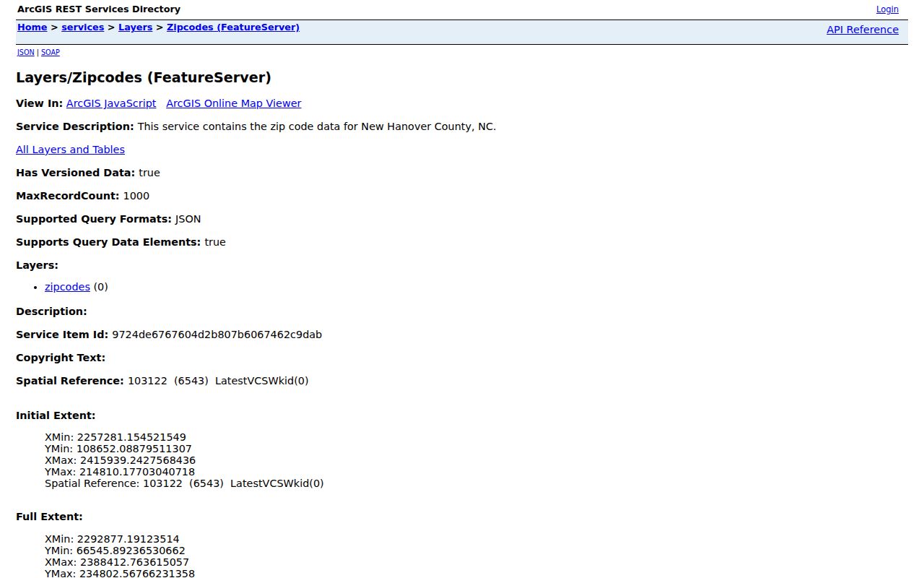Click the Supported Query Formats JSON value
Image resolution: width=924 pixels, height=578 pixels.
click(188, 219)
